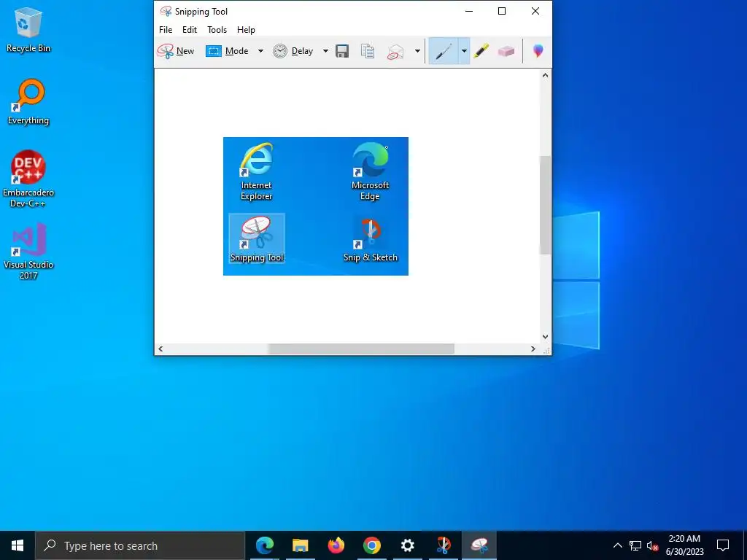
Task: Select the Recycle Bin desktop icon
Action: coord(28,29)
